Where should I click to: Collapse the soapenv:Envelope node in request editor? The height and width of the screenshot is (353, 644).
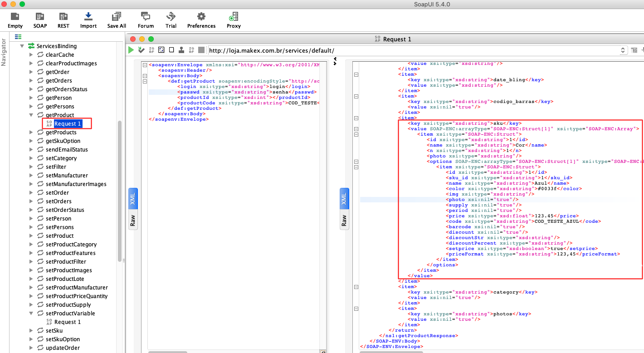pos(145,65)
